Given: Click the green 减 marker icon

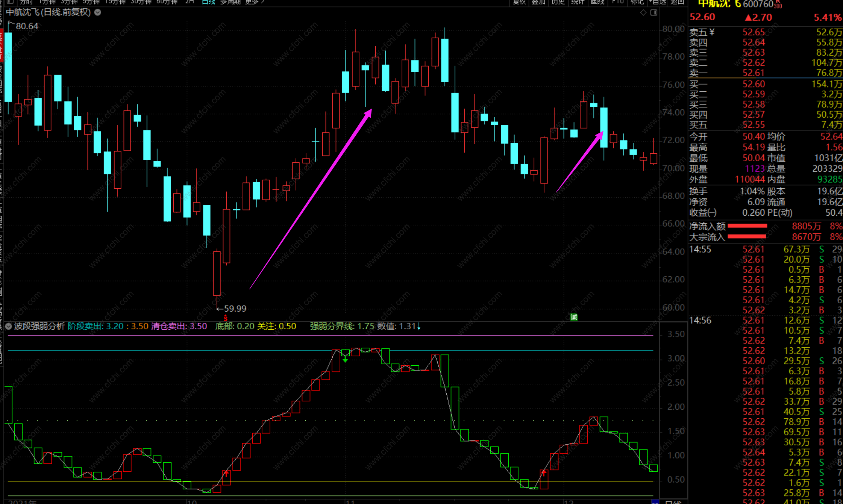Looking at the screenshot, I should [574, 317].
